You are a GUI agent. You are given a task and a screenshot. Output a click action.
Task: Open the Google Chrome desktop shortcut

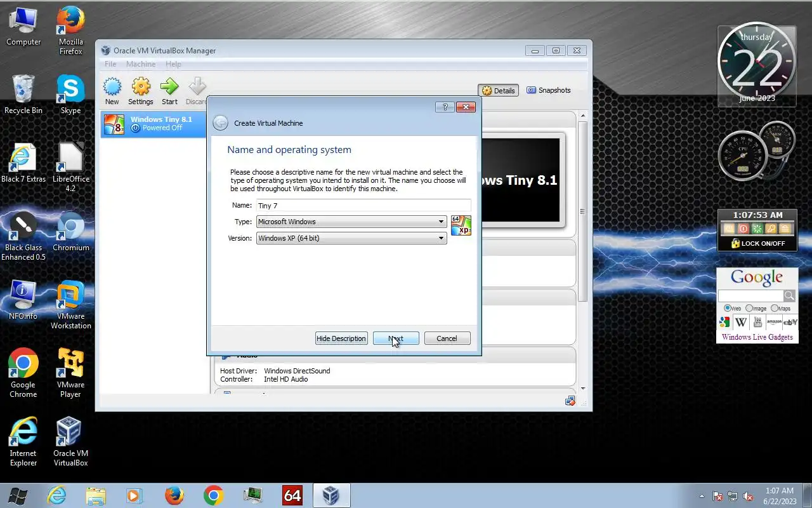(x=23, y=374)
